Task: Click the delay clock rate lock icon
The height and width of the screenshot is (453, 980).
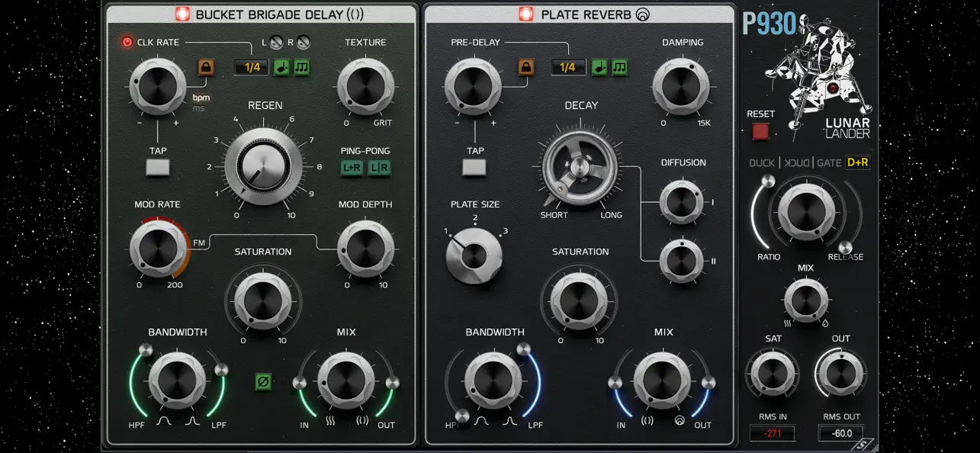Action: point(206,67)
